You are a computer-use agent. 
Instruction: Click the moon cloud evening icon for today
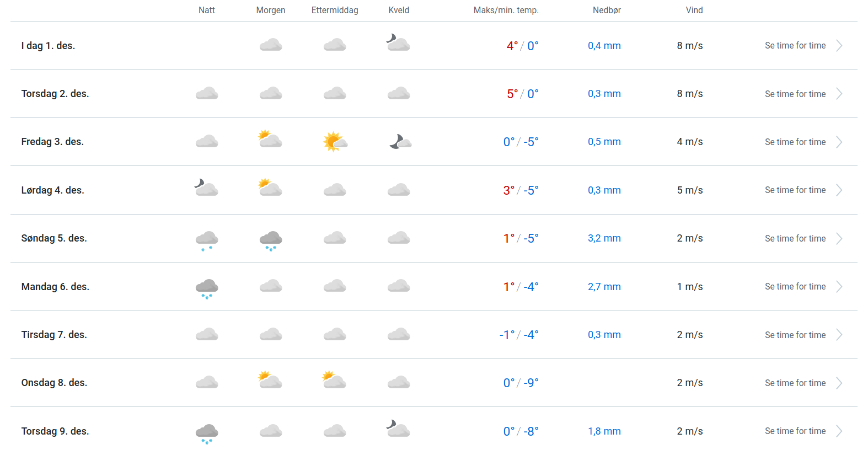[398, 43]
